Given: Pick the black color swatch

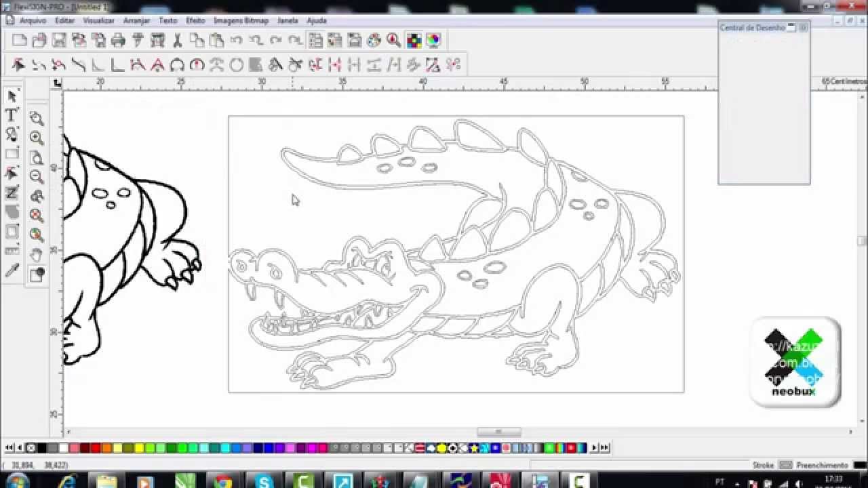Looking at the screenshot, I should pos(41,448).
